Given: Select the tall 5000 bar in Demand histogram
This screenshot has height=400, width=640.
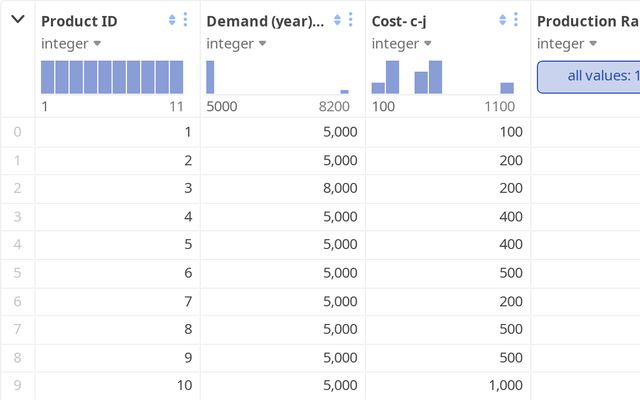Looking at the screenshot, I should click(x=210, y=77).
